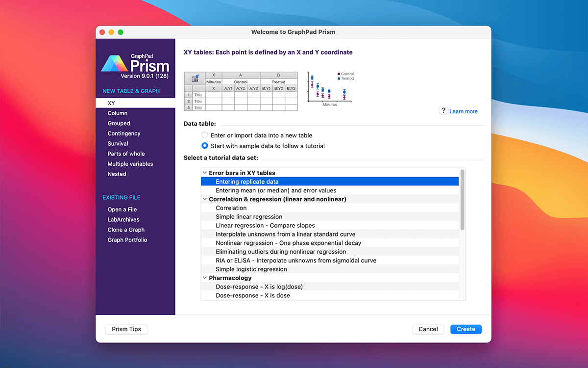588x368 pixels.
Task: Select 'Dose-response - X is dose'
Action: (330, 295)
